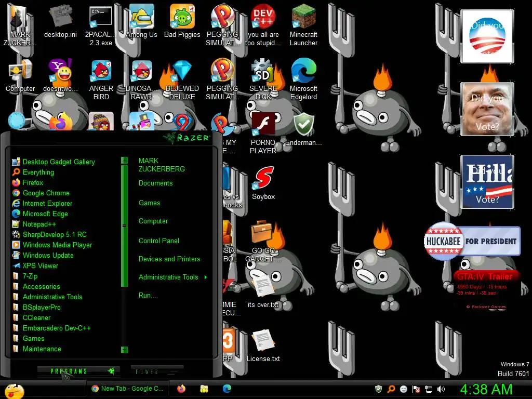Open Documents from the Start menu
The width and height of the screenshot is (532, 399).
click(156, 183)
